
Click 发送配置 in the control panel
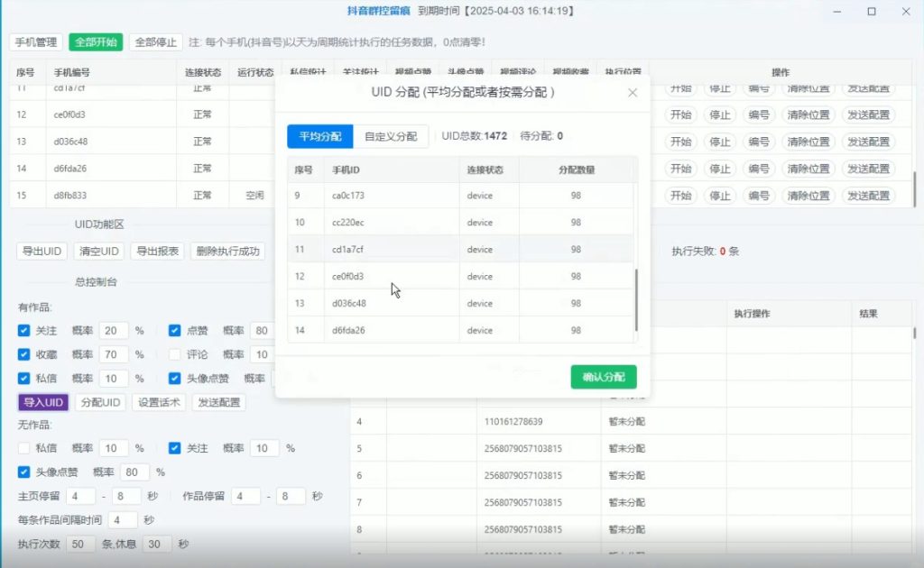point(219,402)
